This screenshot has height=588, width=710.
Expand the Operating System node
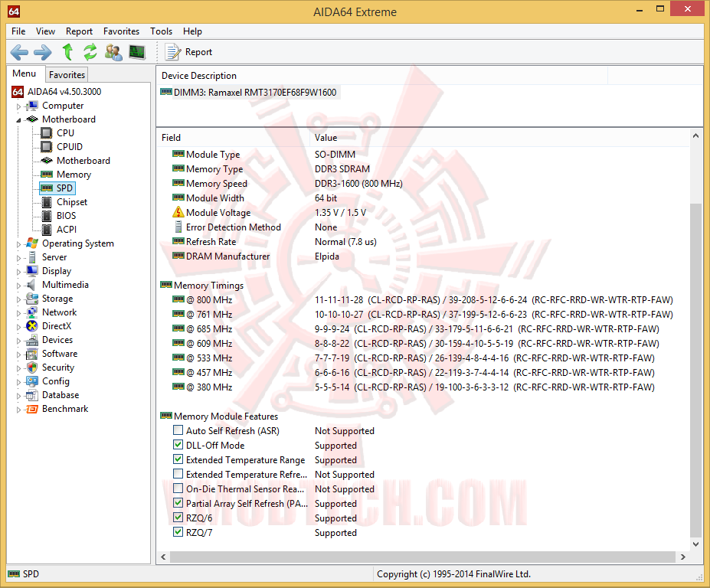point(18,244)
